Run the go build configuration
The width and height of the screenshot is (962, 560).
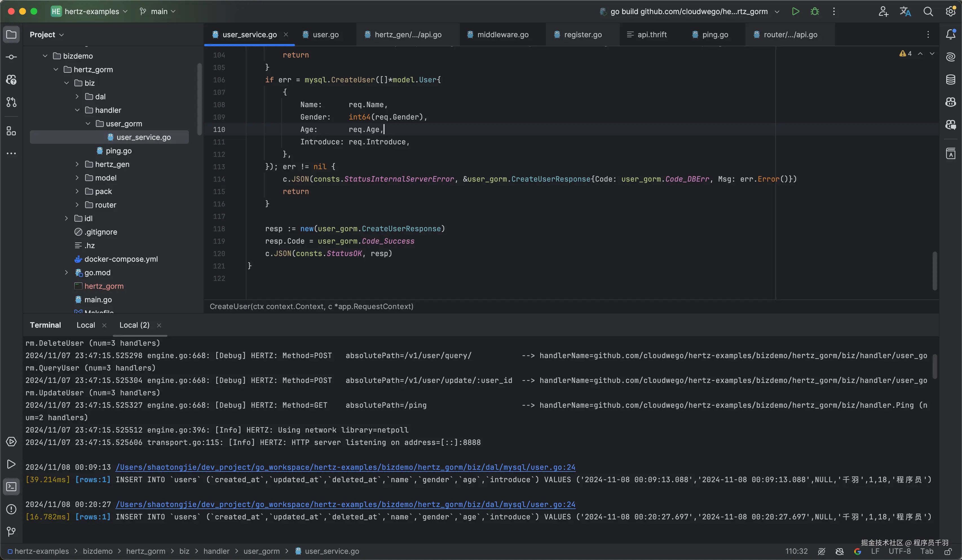pyautogui.click(x=796, y=12)
